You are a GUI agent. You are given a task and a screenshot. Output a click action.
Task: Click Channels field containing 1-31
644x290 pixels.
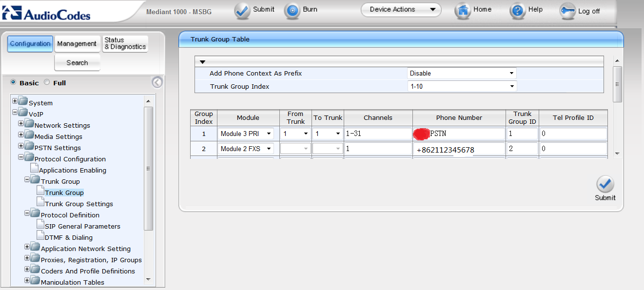coord(378,134)
